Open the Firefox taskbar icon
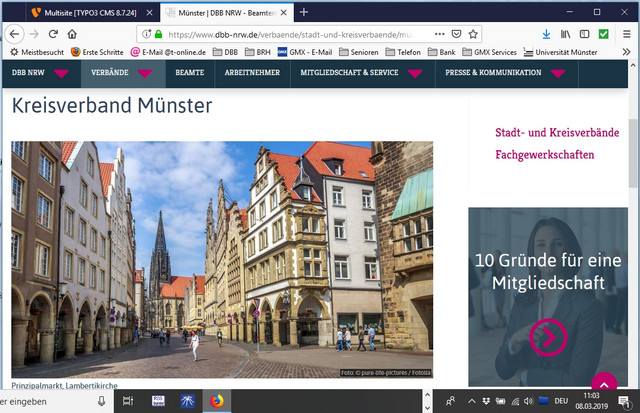Viewport: 640px width, 413px height. tap(217, 402)
